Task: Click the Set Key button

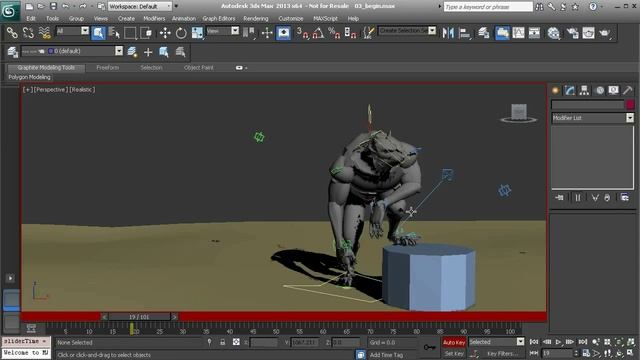Action: tap(454, 353)
